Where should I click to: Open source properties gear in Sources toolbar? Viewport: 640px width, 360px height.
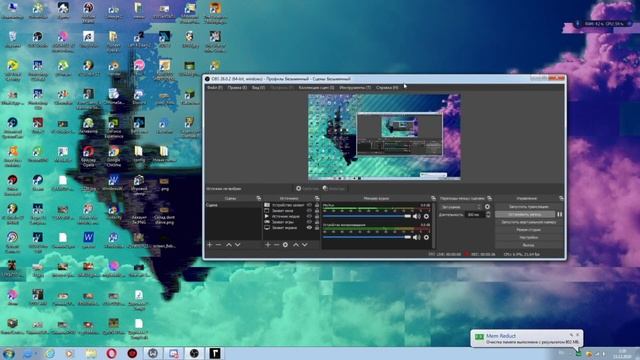285,244
